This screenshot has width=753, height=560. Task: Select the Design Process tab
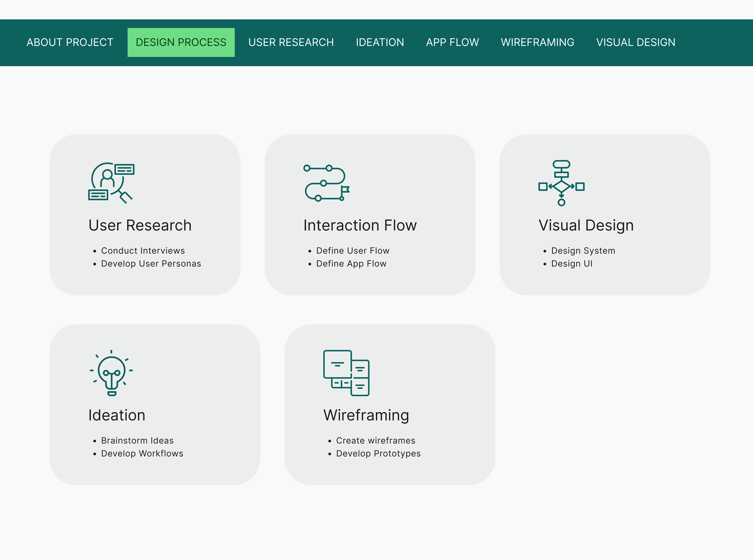tap(181, 42)
